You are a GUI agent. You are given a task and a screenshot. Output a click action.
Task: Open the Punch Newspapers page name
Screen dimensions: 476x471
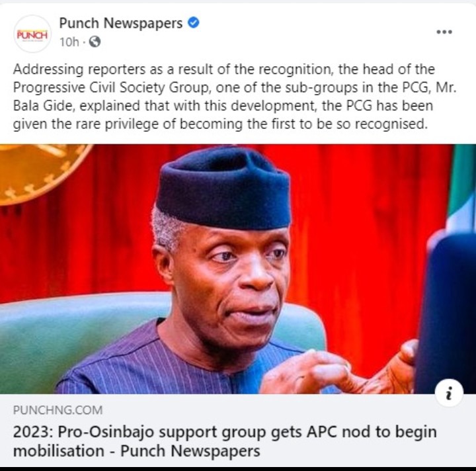(121, 23)
